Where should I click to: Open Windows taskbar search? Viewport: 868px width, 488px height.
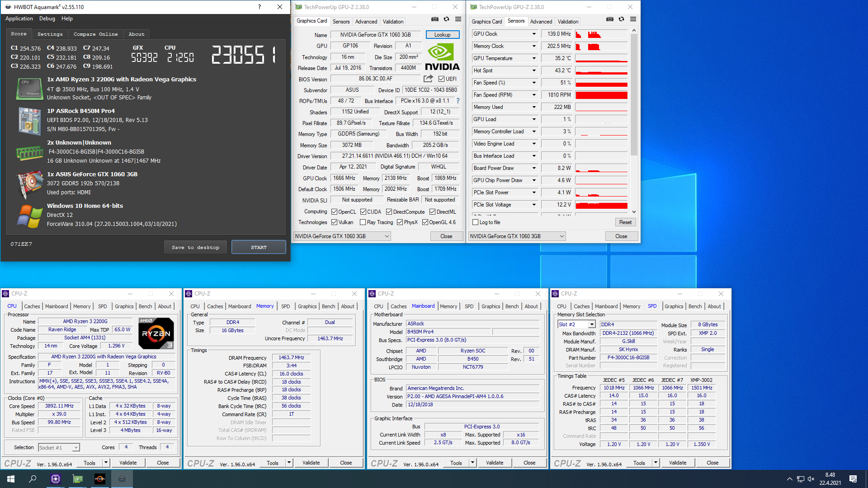tap(33, 479)
